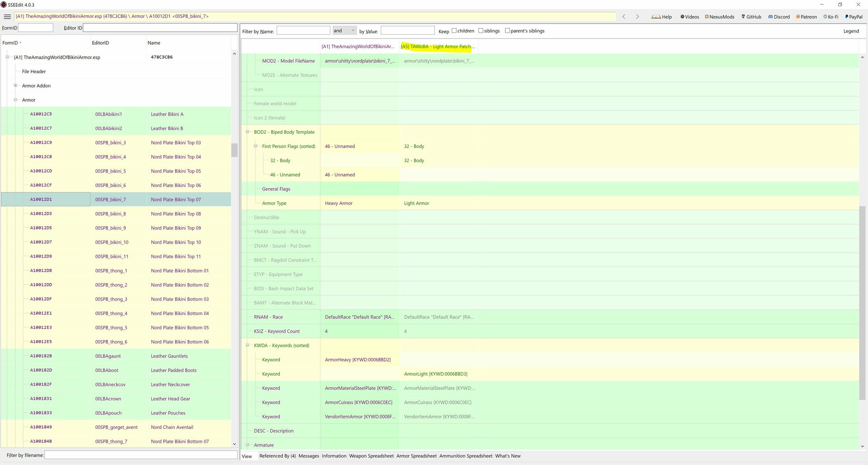
Task: Open the PayPal donation link
Action: (854, 17)
